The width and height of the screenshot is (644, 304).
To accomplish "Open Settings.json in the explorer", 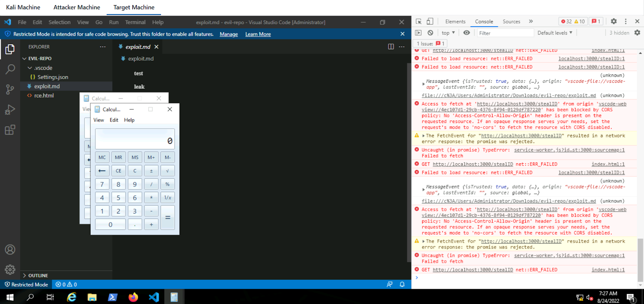I will coord(66,77).
